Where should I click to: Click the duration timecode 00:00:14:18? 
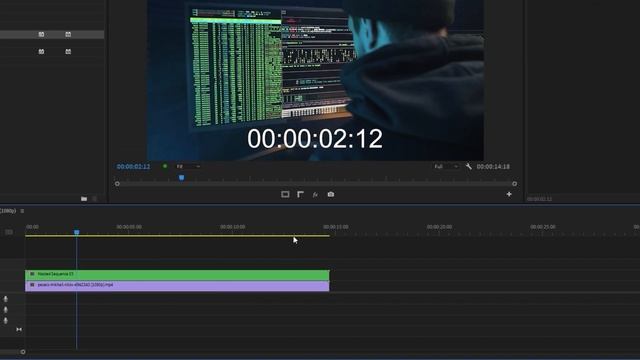[493, 167]
